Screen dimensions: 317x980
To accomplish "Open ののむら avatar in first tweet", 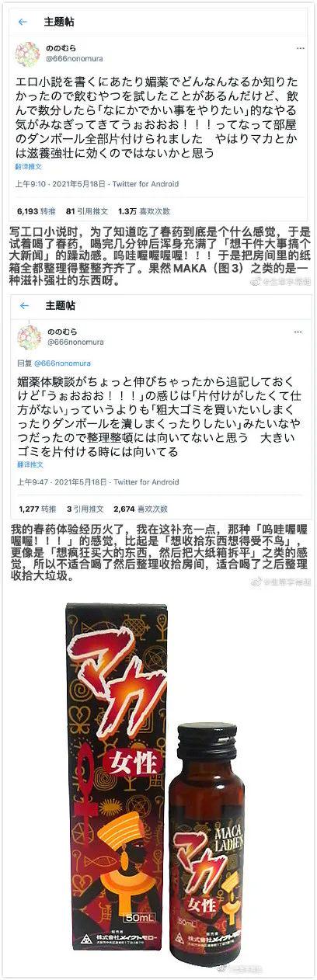I will pos(29,54).
